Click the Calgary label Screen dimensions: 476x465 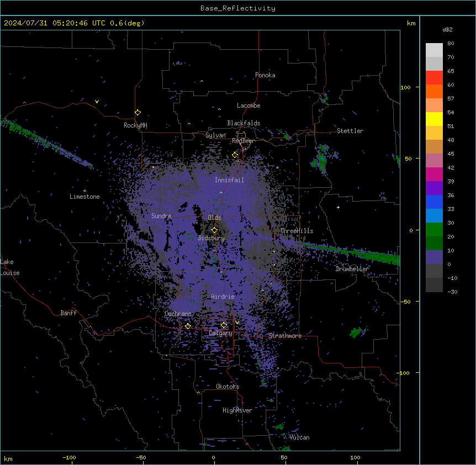220,333
